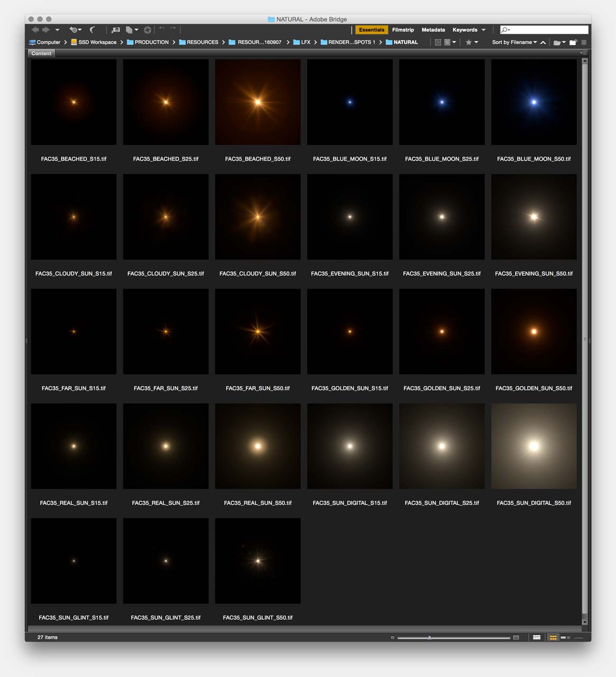The image size is (616, 677).
Task: Open the reveal recent files menu
Action: (76, 30)
